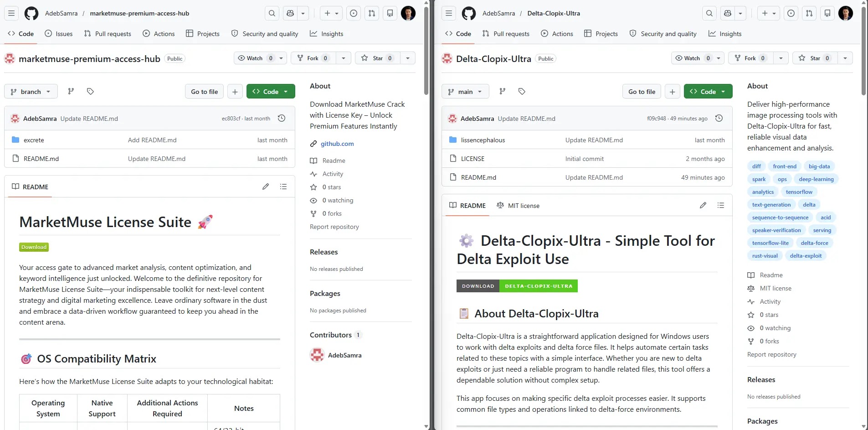Open the delta-exploit topic tag

(x=805, y=256)
